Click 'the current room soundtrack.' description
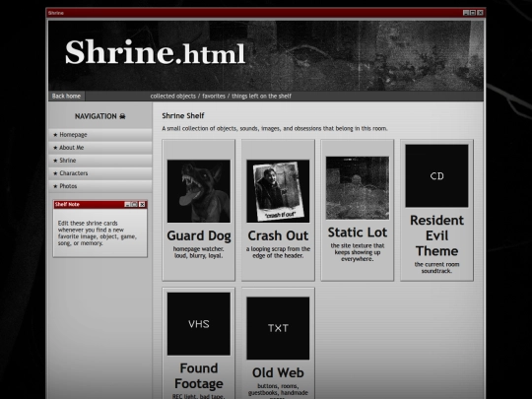Viewport: 532px width, 399px height. click(x=437, y=268)
